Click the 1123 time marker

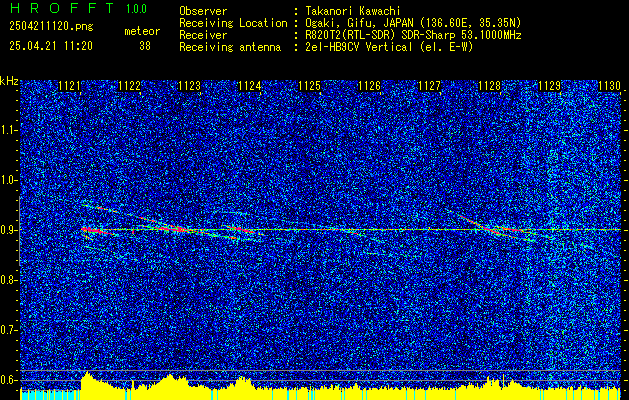point(189,86)
